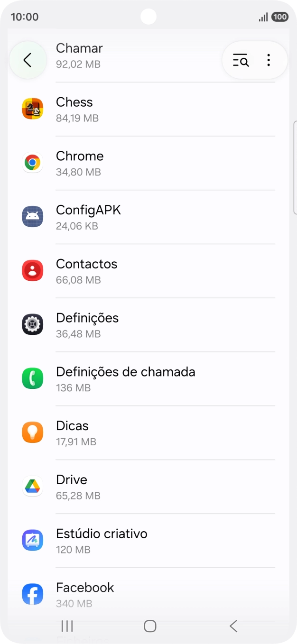This screenshot has height=644, width=297.
Task: Tap the green Definições de chamada icon
Action: tap(32, 378)
